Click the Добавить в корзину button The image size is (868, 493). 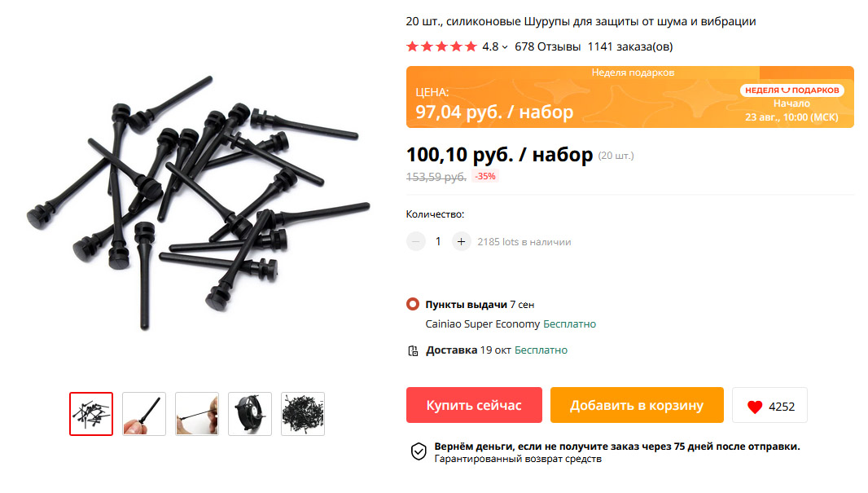637,405
